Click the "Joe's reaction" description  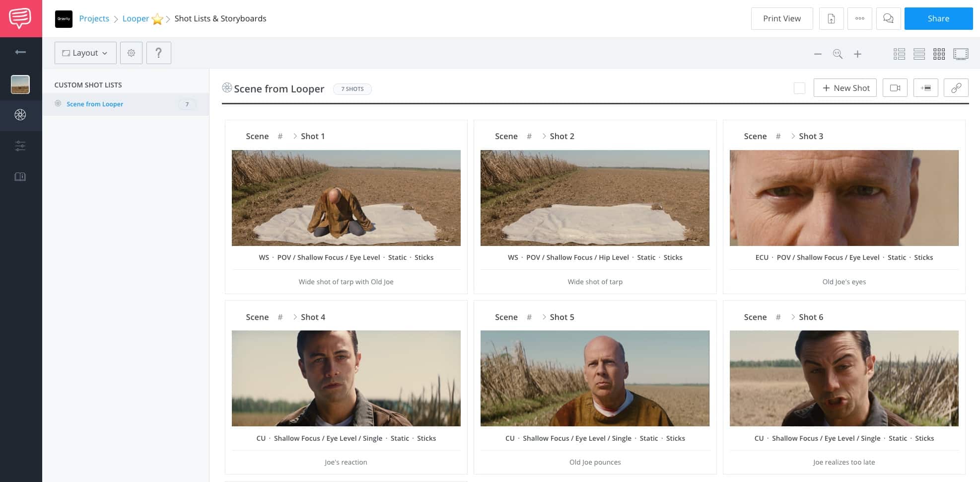[346, 462]
